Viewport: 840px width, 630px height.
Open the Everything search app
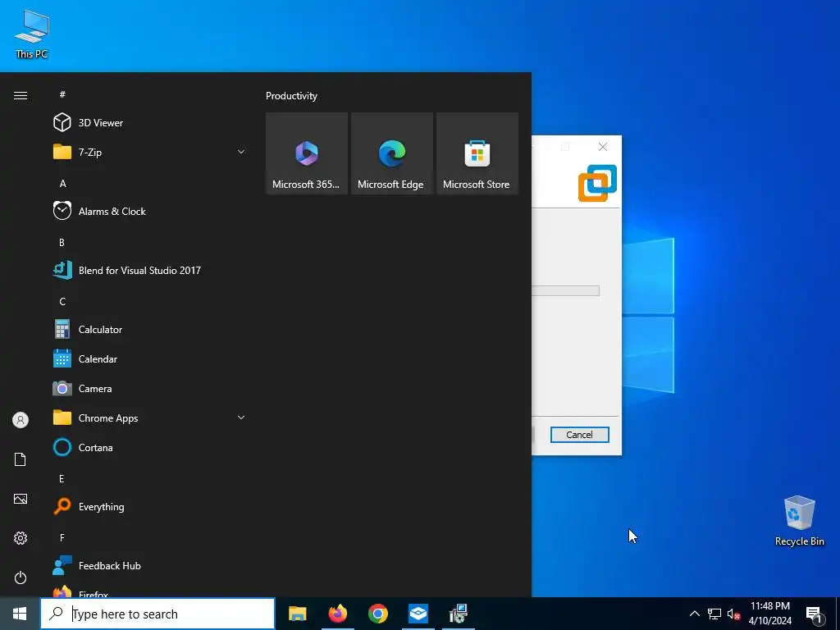150,506
